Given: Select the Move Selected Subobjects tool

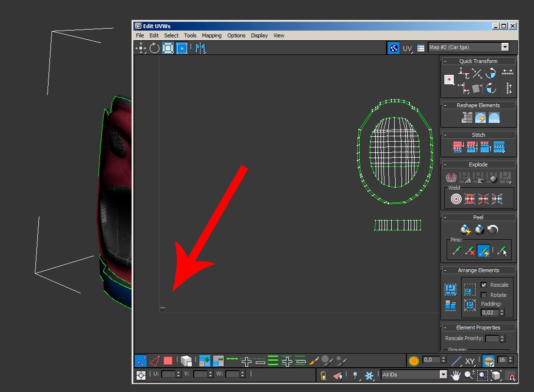Looking at the screenshot, I should tap(141, 48).
